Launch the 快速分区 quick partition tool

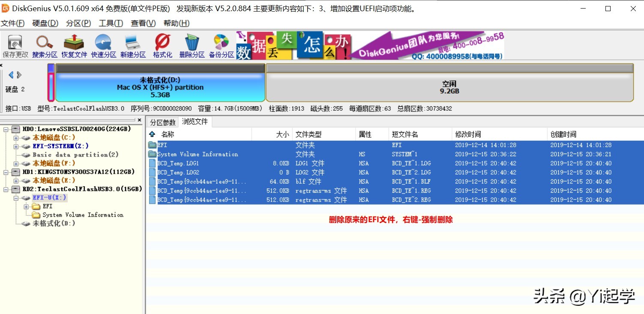[x=103, y=44]
